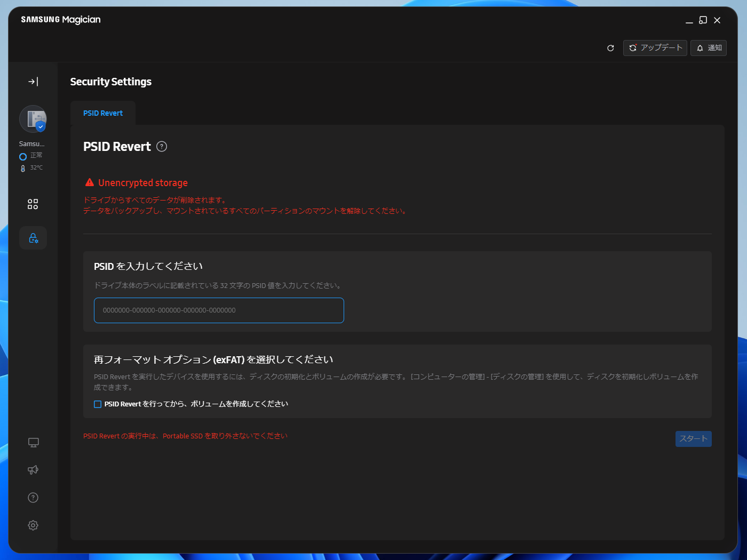747x560 pixels.
Task: Click the Unencrypted storage warning icon
Action: click(x=90, y=182)
